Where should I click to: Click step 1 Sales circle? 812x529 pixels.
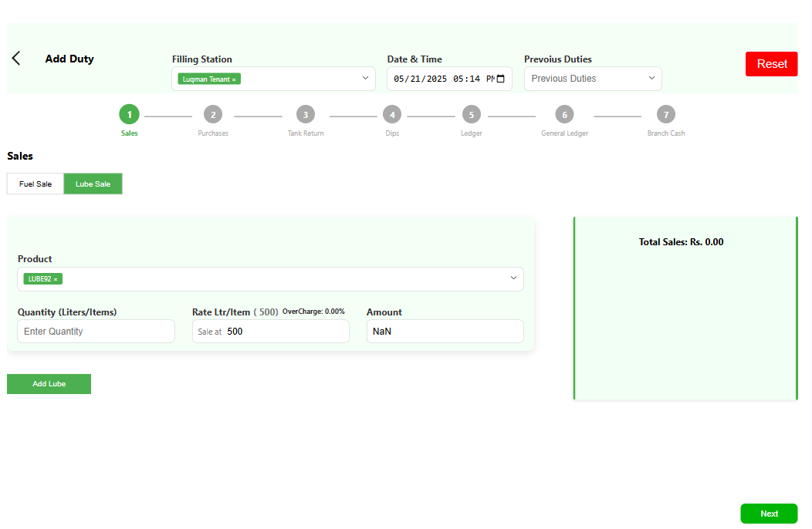(129, 115)
